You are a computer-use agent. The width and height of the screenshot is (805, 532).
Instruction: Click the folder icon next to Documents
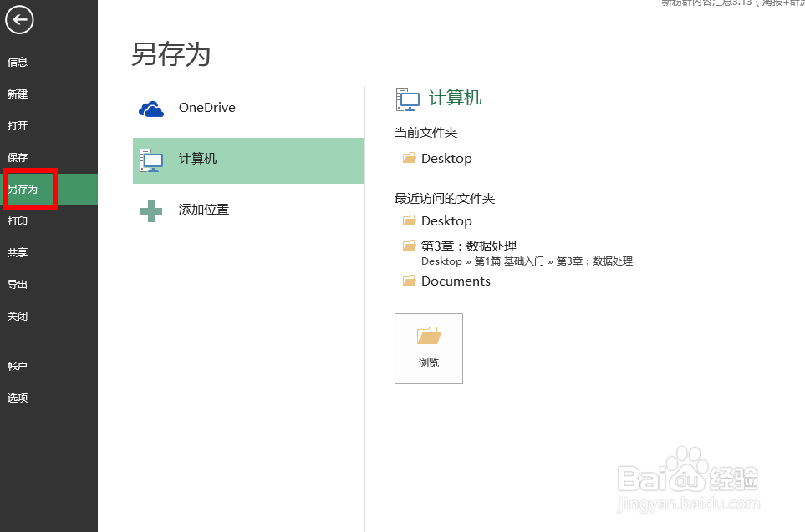point(409,281)
